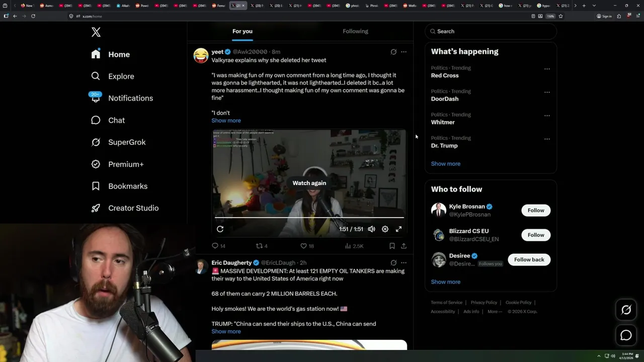Go back in the browser toolbar
Image resolution: width=644 pixels, height=362 pixels.
pos(15,16)
